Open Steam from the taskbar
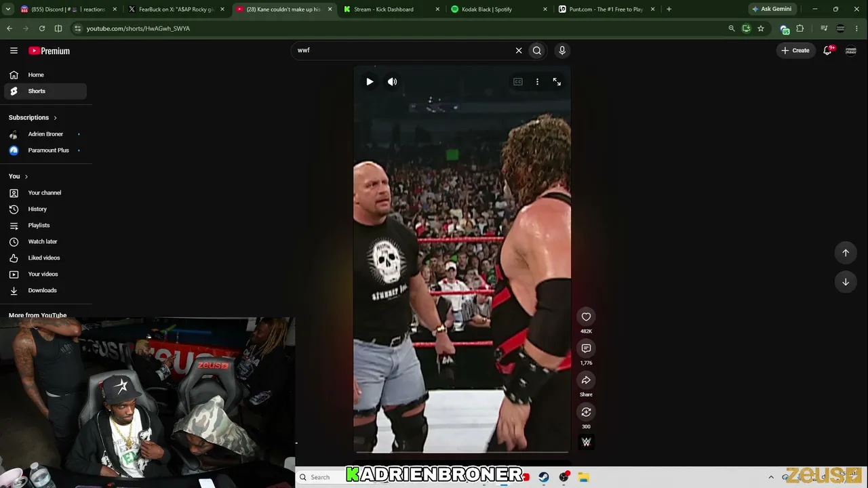The height and width of the screenshot is (488, 868). click(544, 477)
